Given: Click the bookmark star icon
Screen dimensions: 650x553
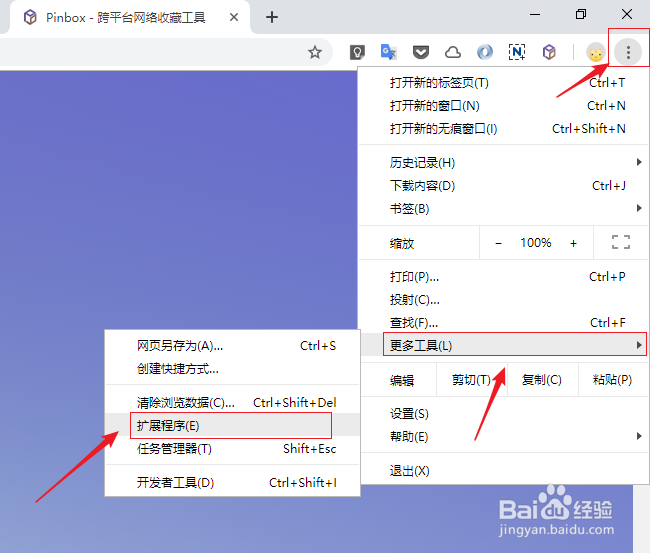Looking at the screenshot, I should point(315,52).
